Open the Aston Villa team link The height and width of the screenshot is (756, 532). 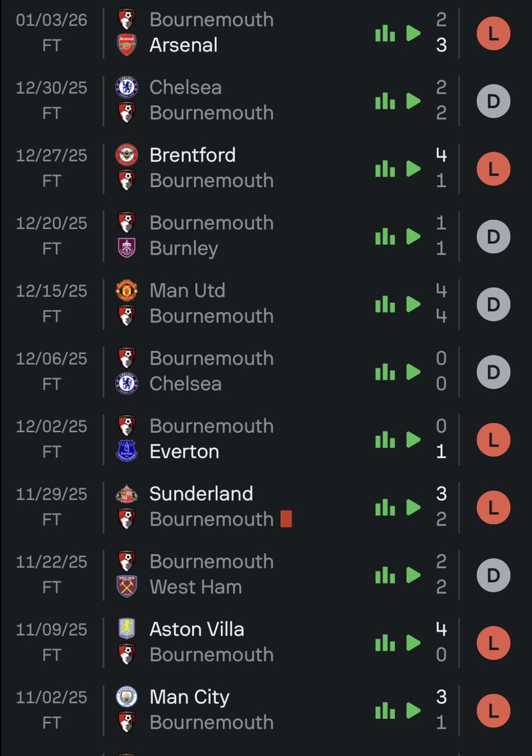pos(197,629)
